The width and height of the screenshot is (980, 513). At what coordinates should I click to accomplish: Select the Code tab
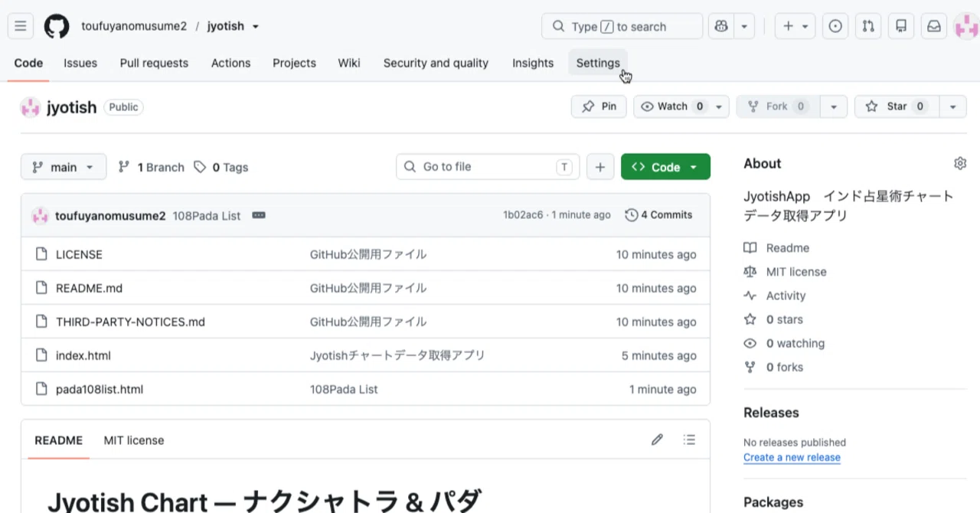point(28,63)
